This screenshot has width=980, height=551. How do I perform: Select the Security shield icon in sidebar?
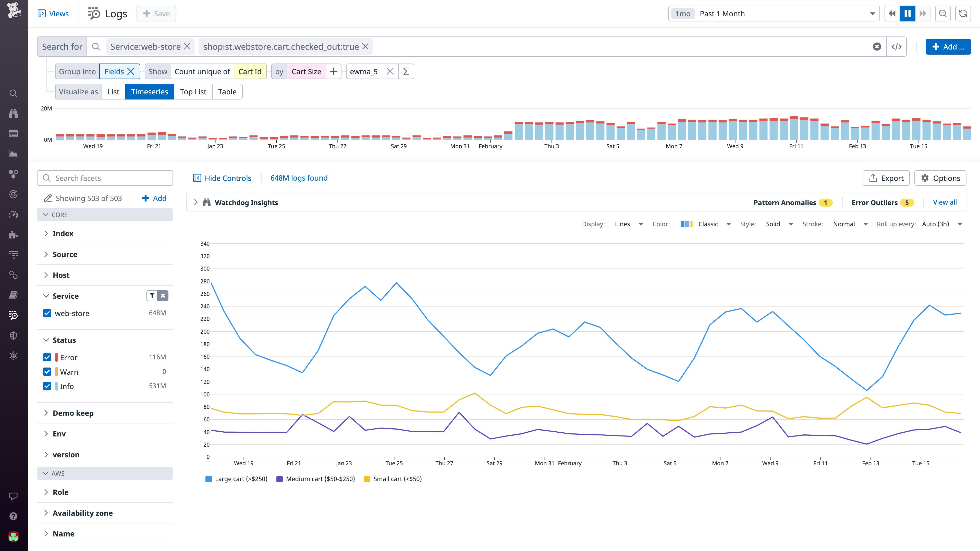tap(13, 335)
